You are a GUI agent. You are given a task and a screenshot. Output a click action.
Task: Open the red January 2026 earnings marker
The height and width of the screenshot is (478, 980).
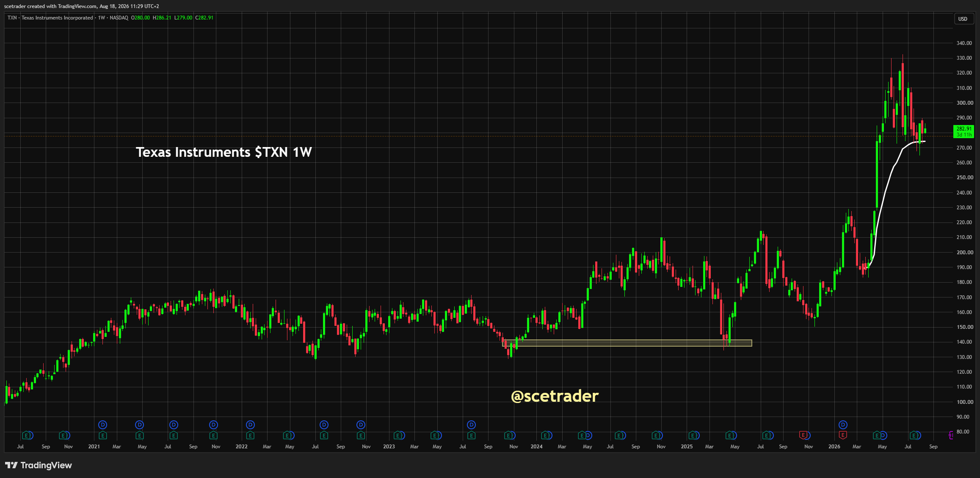[x=843, y=435]
